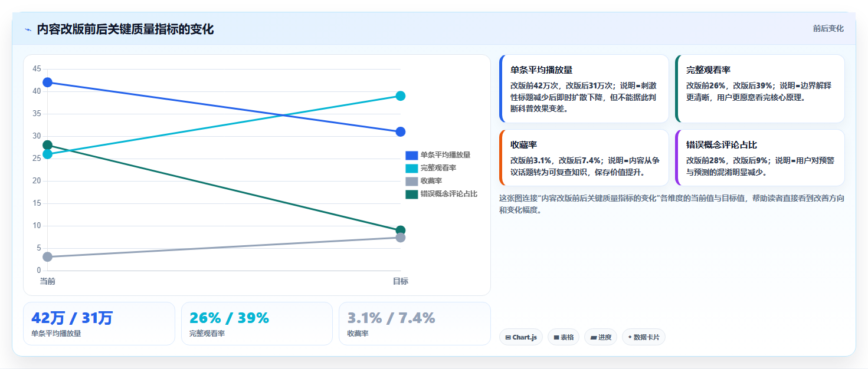Click the 进度 tag chip
The width and height of the screenshot is (868, 369).
pos(601,337)
